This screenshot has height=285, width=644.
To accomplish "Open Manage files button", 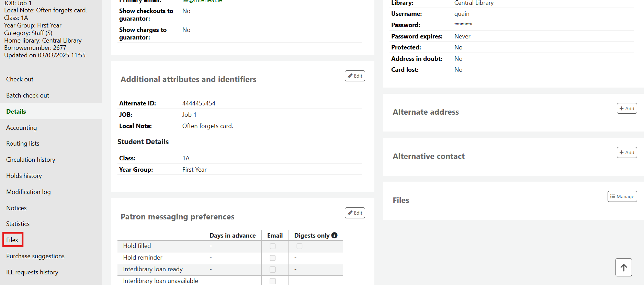I will (x=622, y=196).
